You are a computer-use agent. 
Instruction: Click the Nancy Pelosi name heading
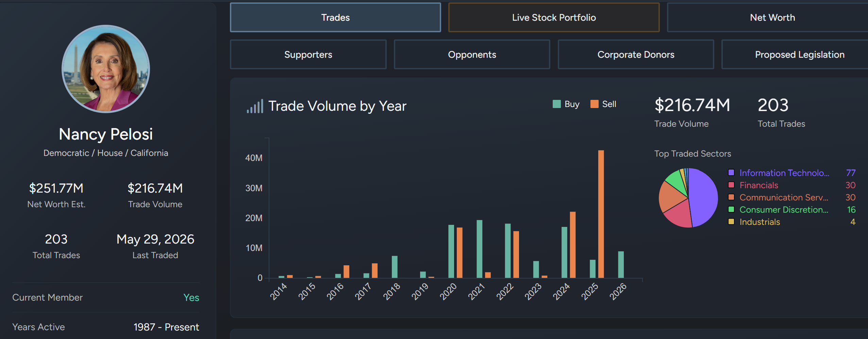(x=106, y=134)
